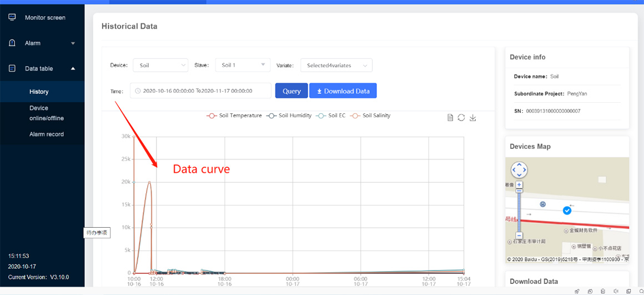Click the Query button
This screenshot has width=644, height=295.
291,91
